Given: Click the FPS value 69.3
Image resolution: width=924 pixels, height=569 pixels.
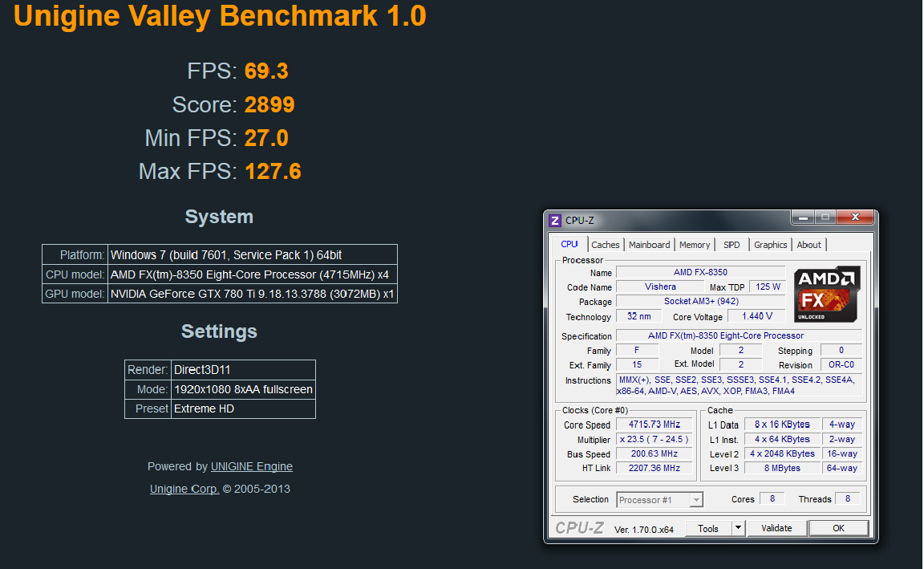Looking at the screenshot, I should (x=266, y=71).
